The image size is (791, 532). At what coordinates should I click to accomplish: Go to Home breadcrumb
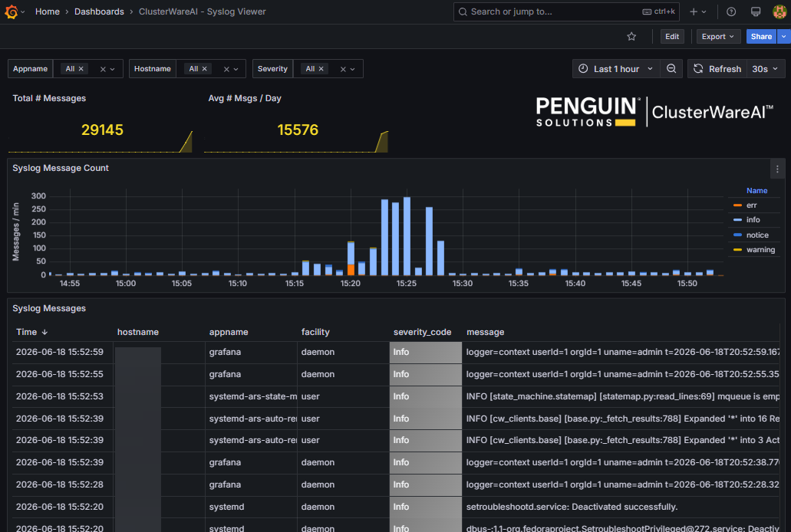click(48, 11)
